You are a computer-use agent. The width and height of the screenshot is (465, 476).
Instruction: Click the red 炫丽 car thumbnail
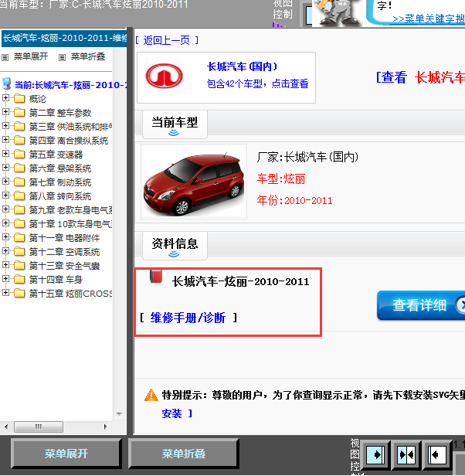pos(194,182)
